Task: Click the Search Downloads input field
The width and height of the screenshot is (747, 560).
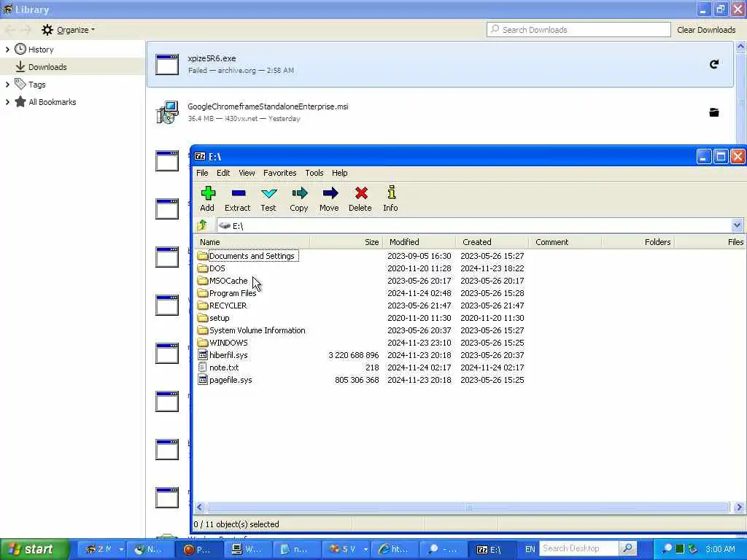Action: point(578,29)
